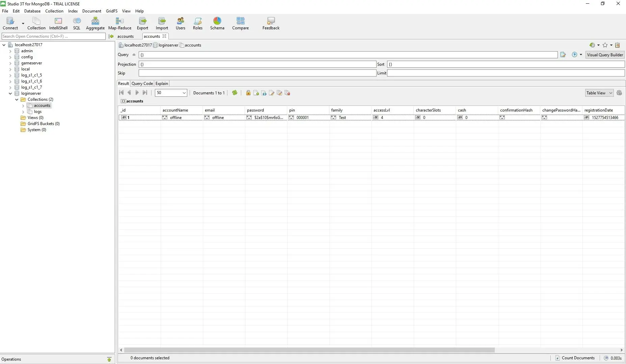Image resolution: width=626 pixels, height=364 pixels.
Task: Select GridFS Buckets (0) folder
Action: [44, 124]
